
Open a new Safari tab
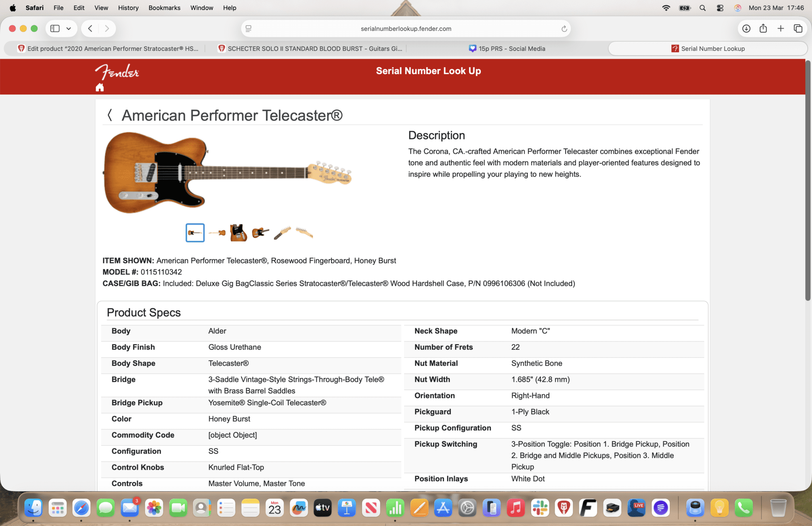coord(781,29)
